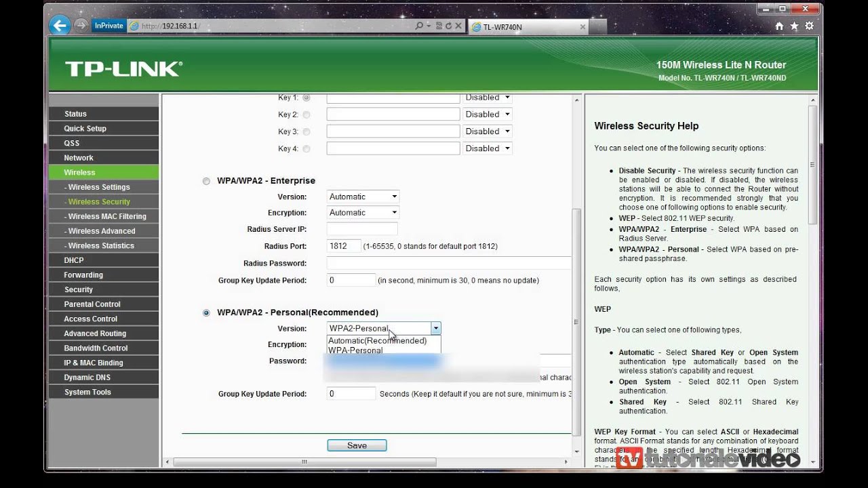Open IP & MAC Binding menu

104,363
